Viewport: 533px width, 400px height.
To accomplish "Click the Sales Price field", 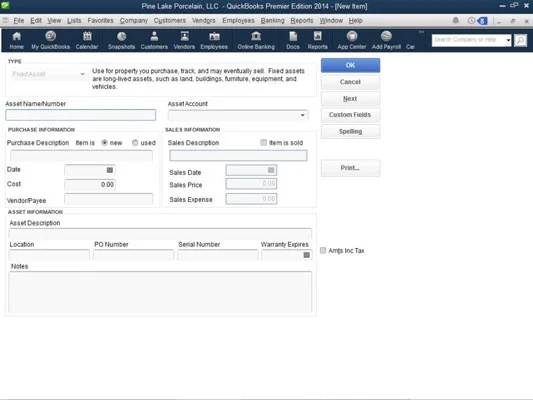I will pos(251,184).
